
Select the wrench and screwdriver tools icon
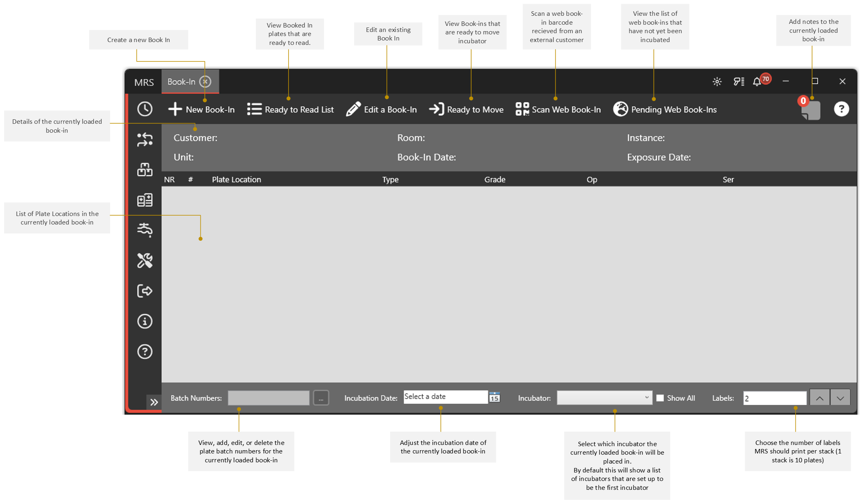(x=145, y=260)
